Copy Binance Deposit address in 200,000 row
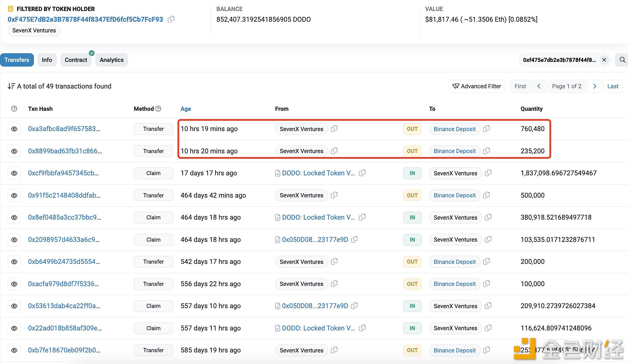Image resolution: width=628 pixels, height=364 pixels. coord(487,261)
